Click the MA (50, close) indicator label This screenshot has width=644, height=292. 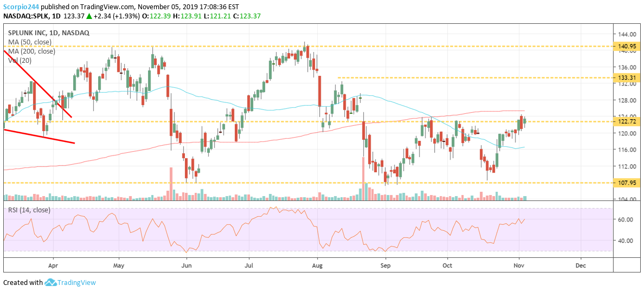click(x=31, y=42)
